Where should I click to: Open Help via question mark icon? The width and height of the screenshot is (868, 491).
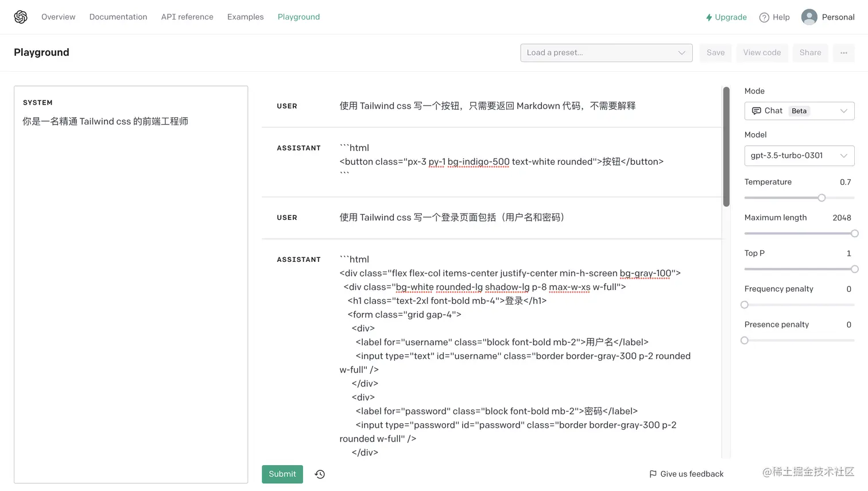[x=763, y=17]
